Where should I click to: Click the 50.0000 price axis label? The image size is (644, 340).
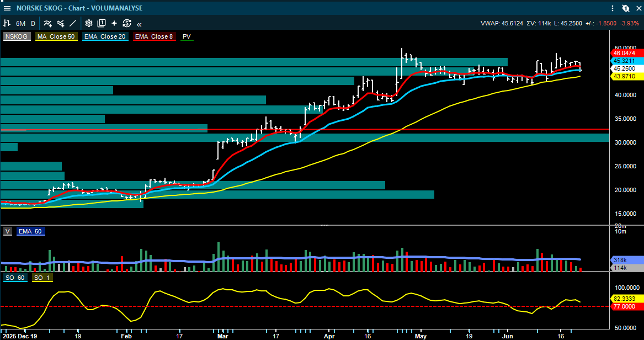(625, 47)
